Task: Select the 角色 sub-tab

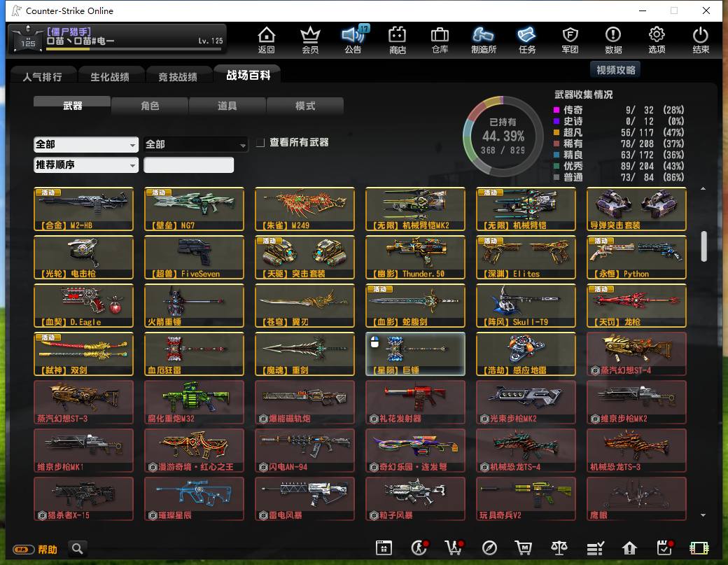Action: [150, 106]
